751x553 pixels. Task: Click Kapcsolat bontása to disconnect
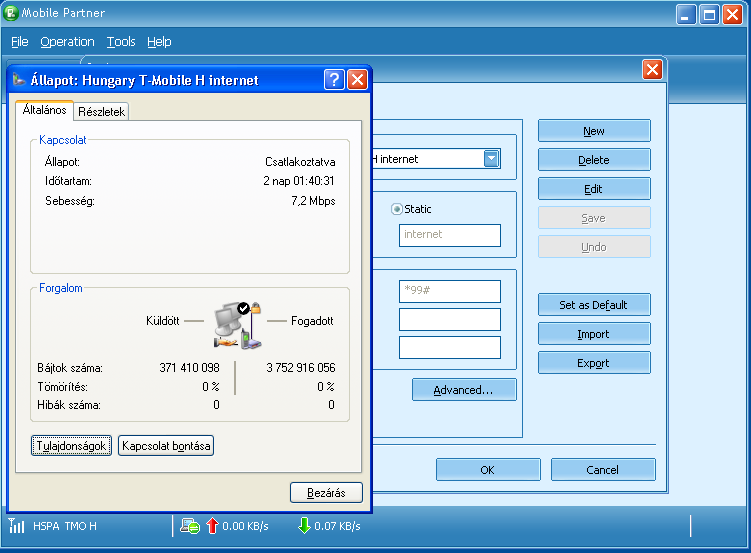[x=166, y=446]
